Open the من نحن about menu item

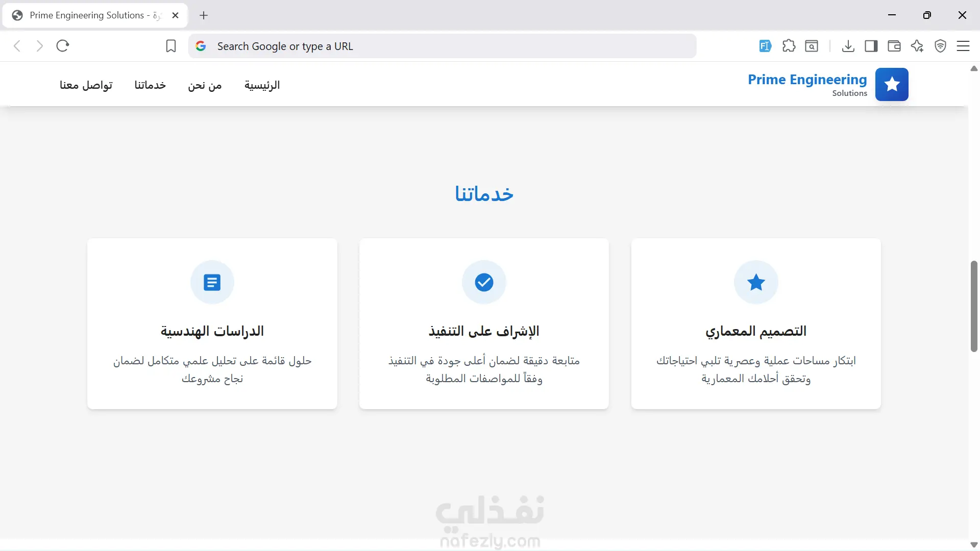205,85
